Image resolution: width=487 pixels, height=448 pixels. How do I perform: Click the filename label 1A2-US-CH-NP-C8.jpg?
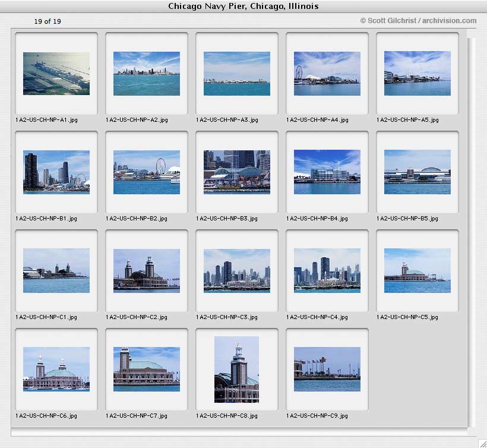pos(227,416)
